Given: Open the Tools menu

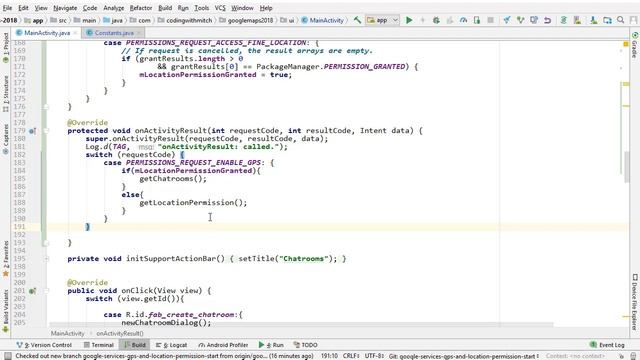Looking at the screenshot, I should [x=201, y=8].
